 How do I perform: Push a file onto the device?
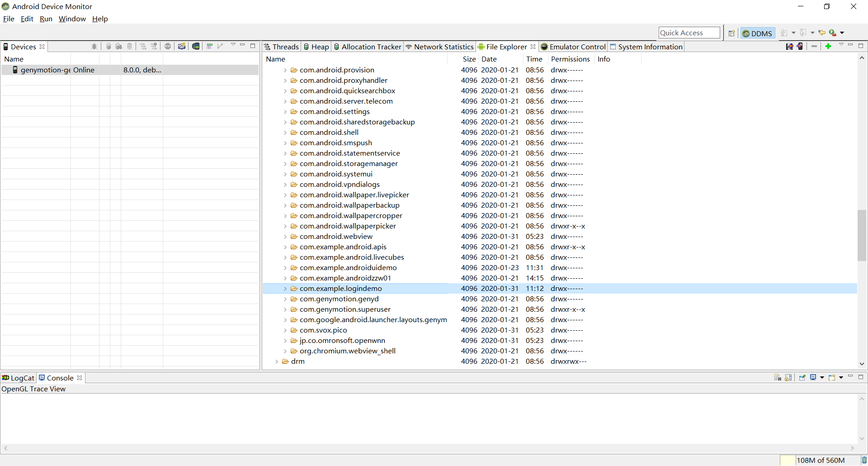tap(800, 46)
